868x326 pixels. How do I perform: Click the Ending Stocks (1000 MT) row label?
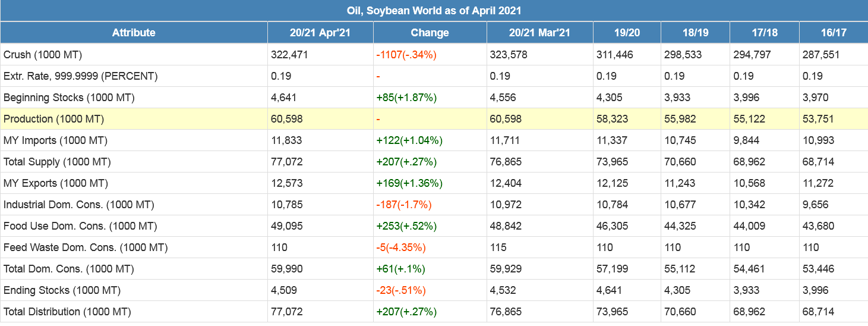(62, 290)
